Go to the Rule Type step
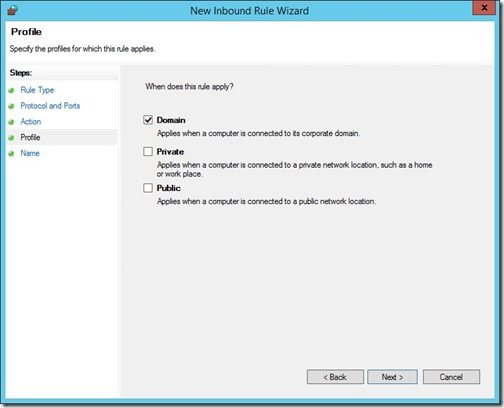This screenshot has height=408, width=504. (x=37, y=90)
